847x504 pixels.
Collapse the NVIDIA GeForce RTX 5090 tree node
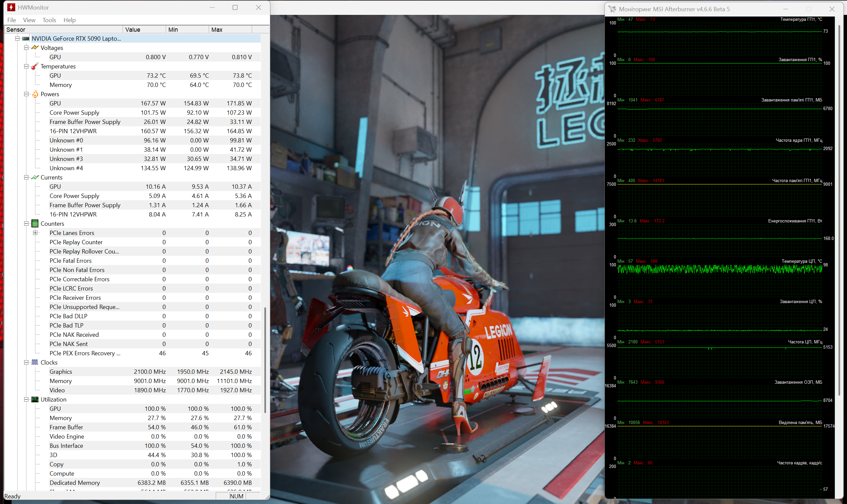[x=17, y=38]
